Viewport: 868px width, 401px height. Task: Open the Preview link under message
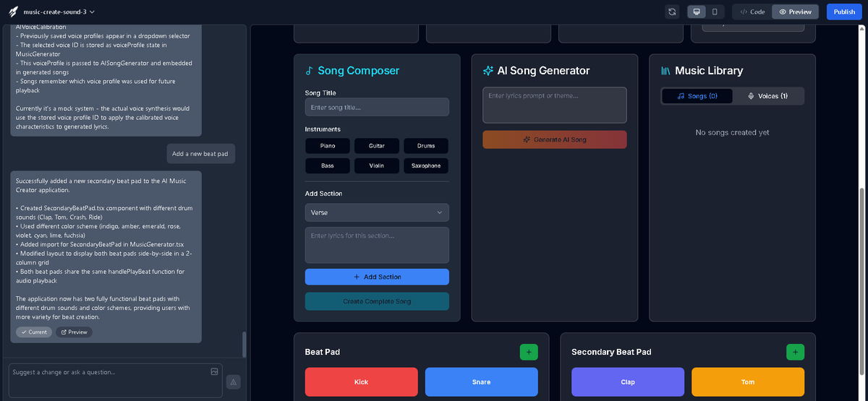point(74,332)
